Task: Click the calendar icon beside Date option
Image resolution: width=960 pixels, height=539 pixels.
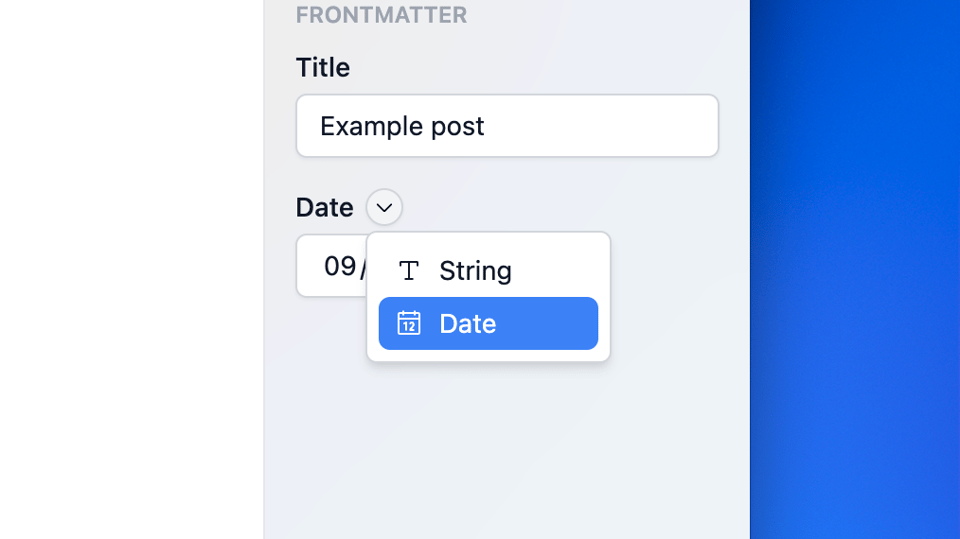Action: tap(408, 323)
